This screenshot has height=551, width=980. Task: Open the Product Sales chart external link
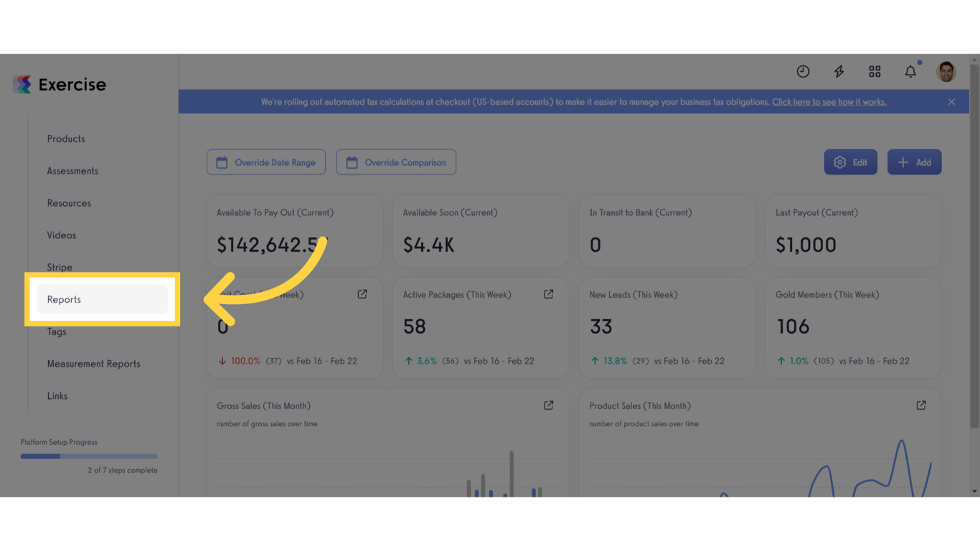[921, 405]
